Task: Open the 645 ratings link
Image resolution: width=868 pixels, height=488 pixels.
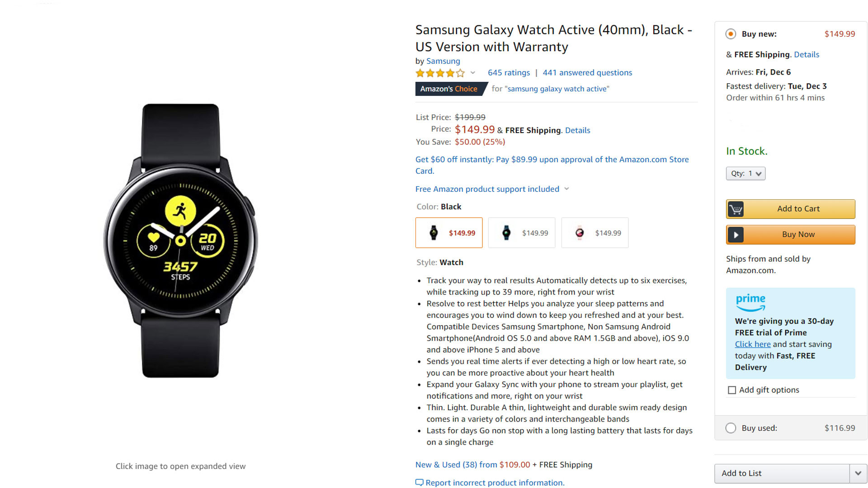Action: click(x=509, y=73)
